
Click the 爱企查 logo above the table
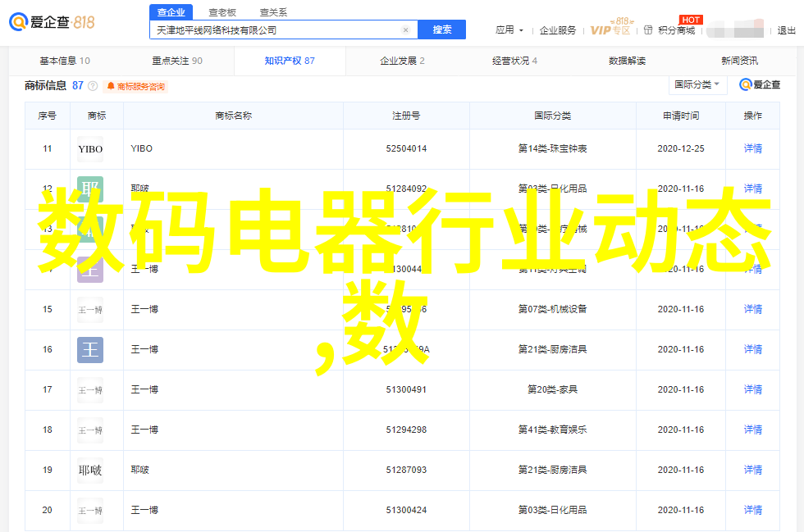tap(760, 84)
